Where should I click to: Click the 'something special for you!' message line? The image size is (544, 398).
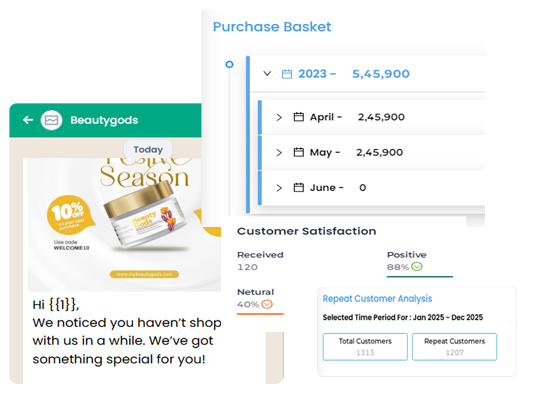point(119,359)
